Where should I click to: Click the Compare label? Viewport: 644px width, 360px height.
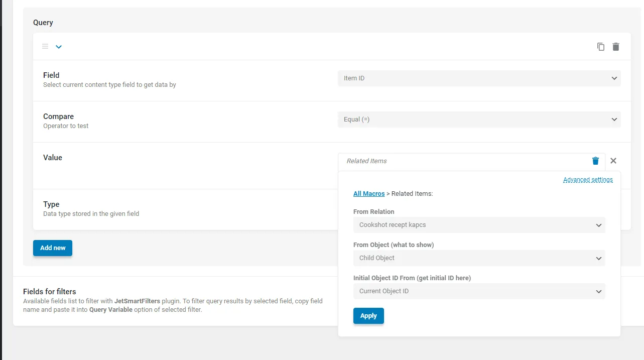[x=58, y=116]
